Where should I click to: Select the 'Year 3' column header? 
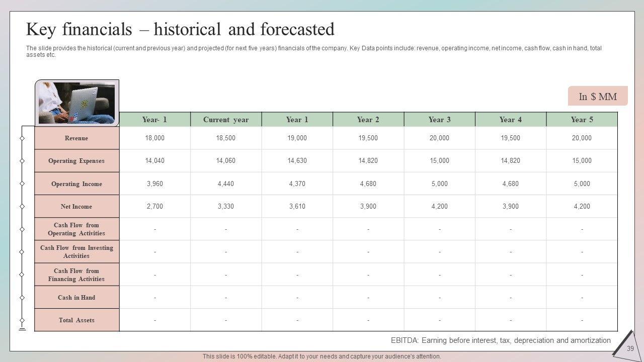pos(439,120)
